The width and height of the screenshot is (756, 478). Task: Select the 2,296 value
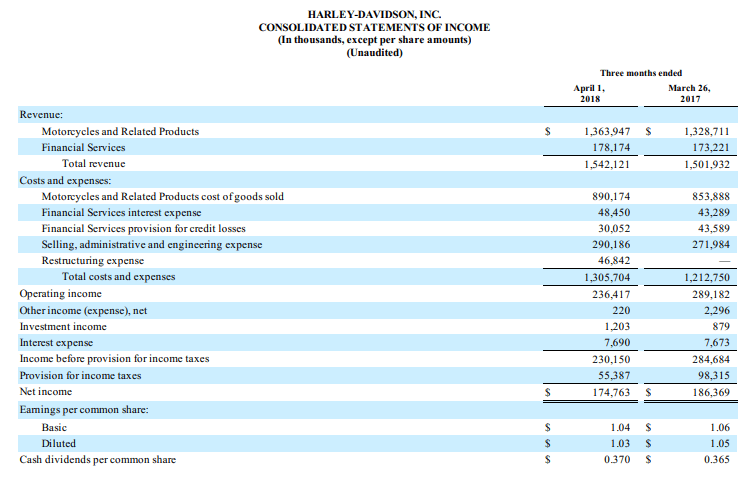click(717, 311)
